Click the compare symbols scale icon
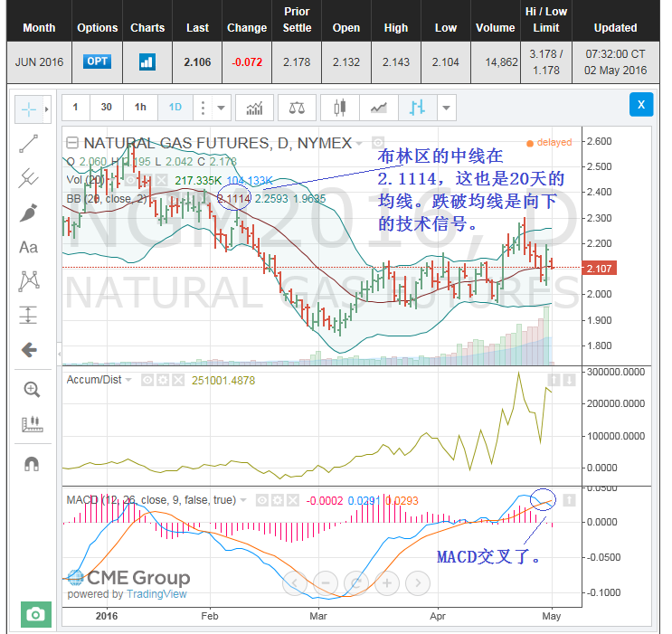The height and width of the screenshot is (634, 672). [297, 108]
